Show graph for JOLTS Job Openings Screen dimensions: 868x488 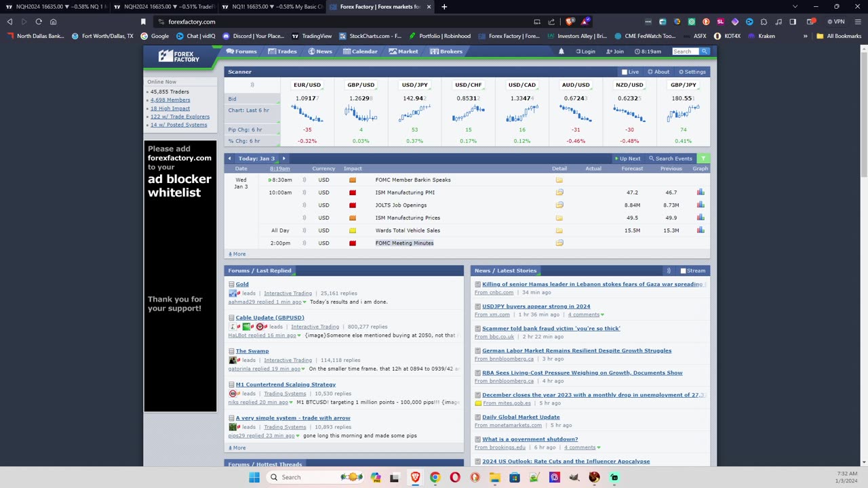click(x=701, y=205)
